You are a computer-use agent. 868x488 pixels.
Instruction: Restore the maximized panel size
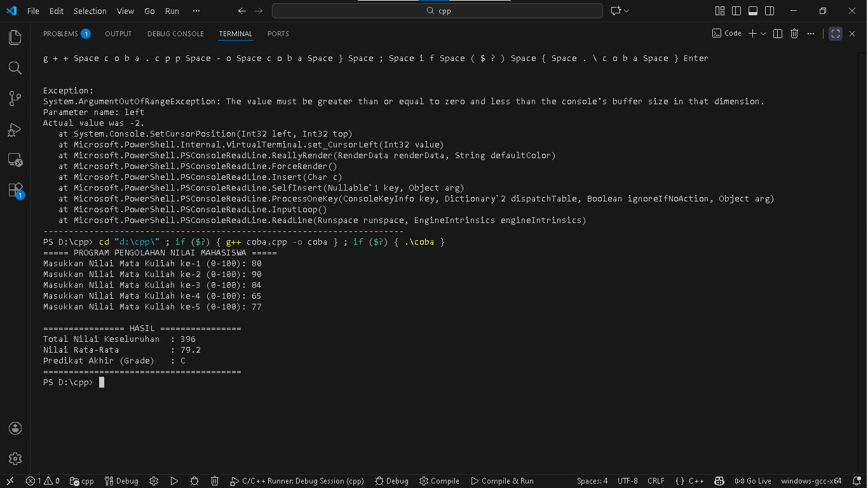pyautogui.click(x=836, y=34)
